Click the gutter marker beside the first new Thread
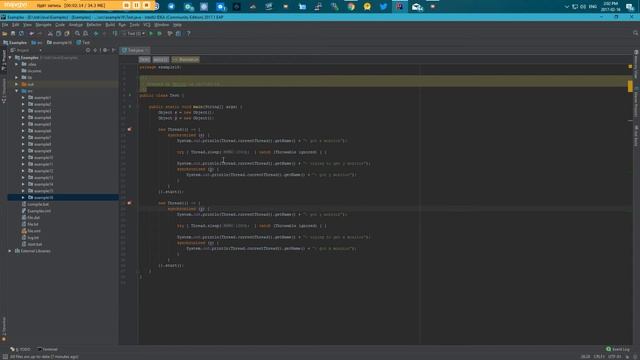The image size is (640, 360). pos(129,129)
